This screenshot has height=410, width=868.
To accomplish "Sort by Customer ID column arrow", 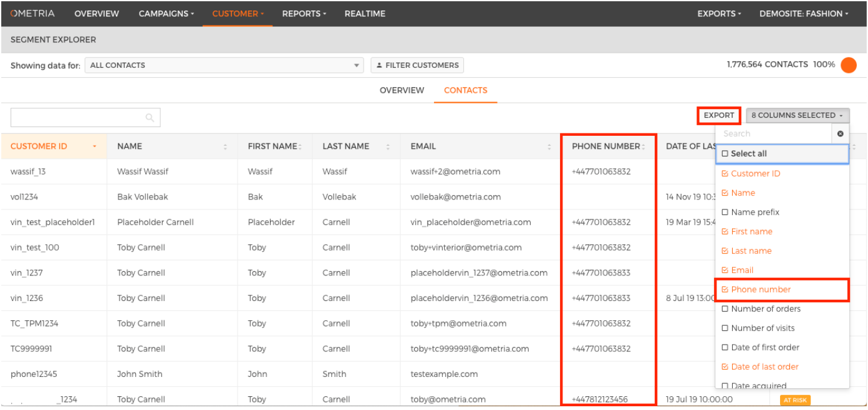I will click(95, 146).
